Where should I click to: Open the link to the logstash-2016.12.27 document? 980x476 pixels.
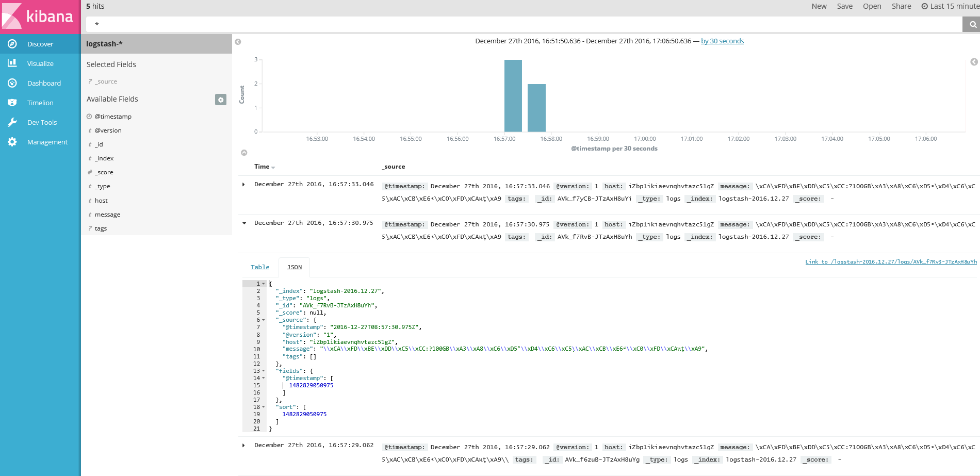pyautogui.click(x=891, y=262)
